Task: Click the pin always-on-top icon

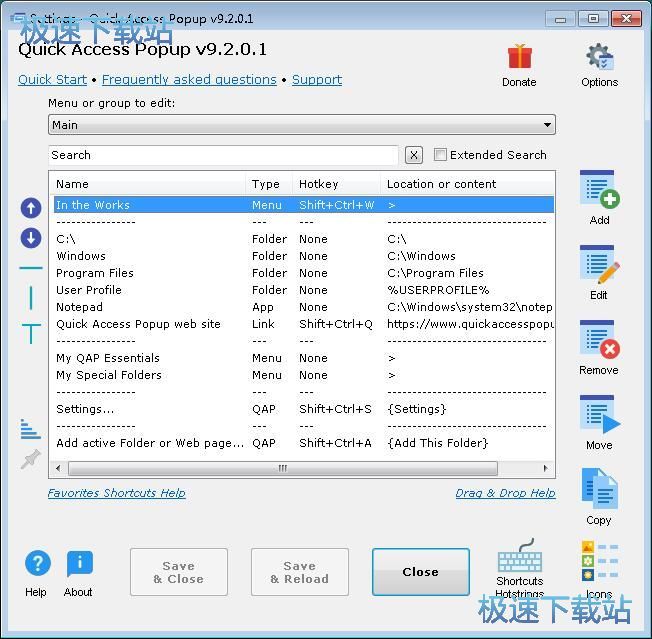Action: point(31,459)
